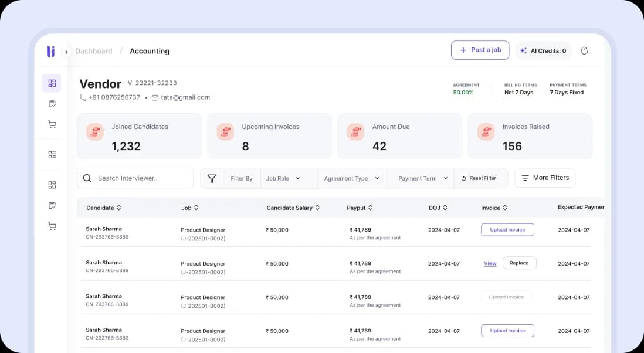This screenshot has height=353, width=644.
Task: Select the list view icon in sidebar
Action: point(52,154)
